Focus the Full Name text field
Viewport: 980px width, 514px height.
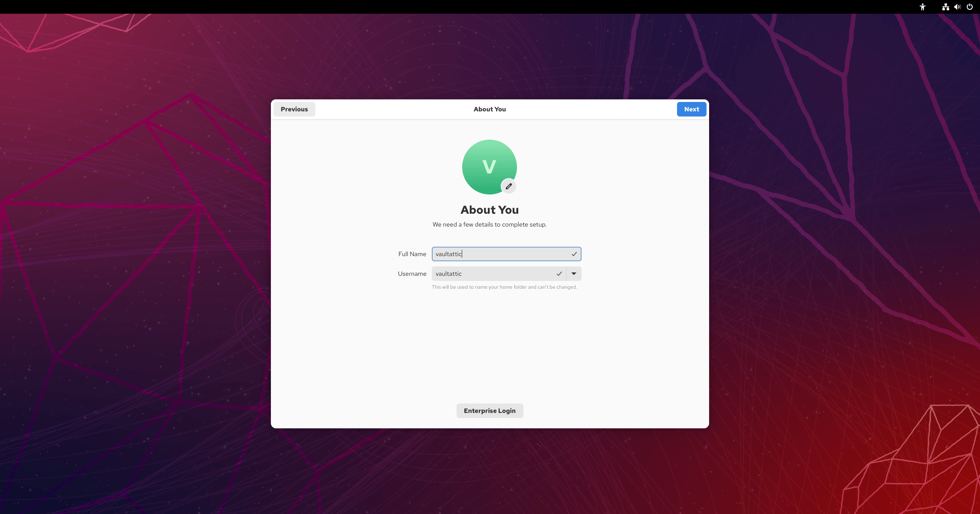506,254
